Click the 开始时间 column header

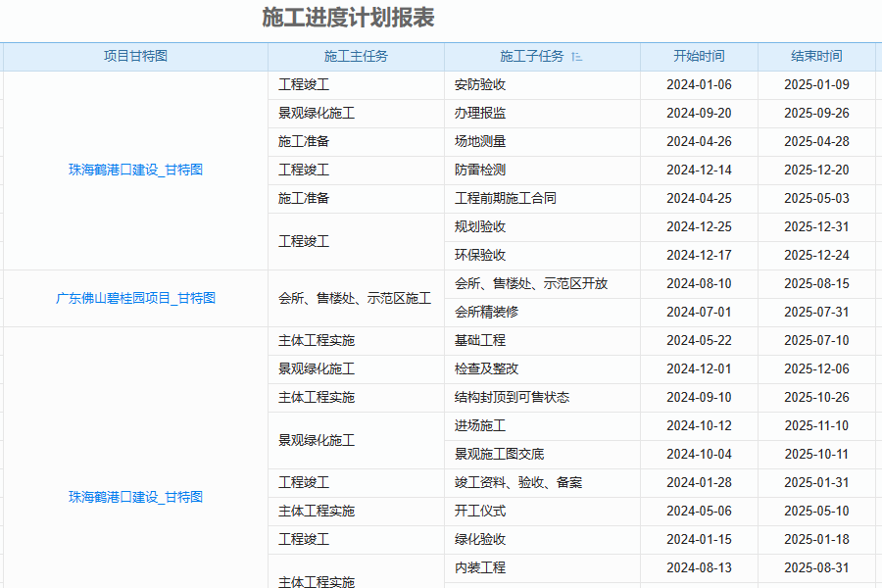[x=699, y=56]
